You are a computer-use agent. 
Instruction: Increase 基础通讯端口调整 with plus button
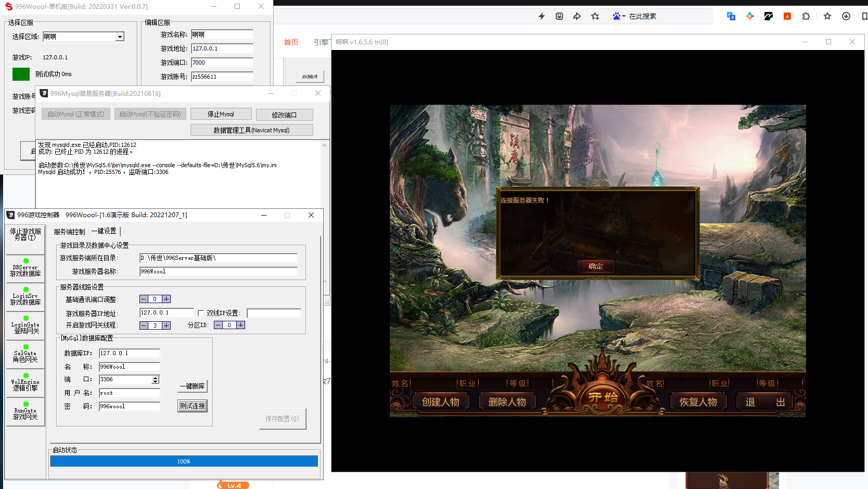(x=167, y=299)
